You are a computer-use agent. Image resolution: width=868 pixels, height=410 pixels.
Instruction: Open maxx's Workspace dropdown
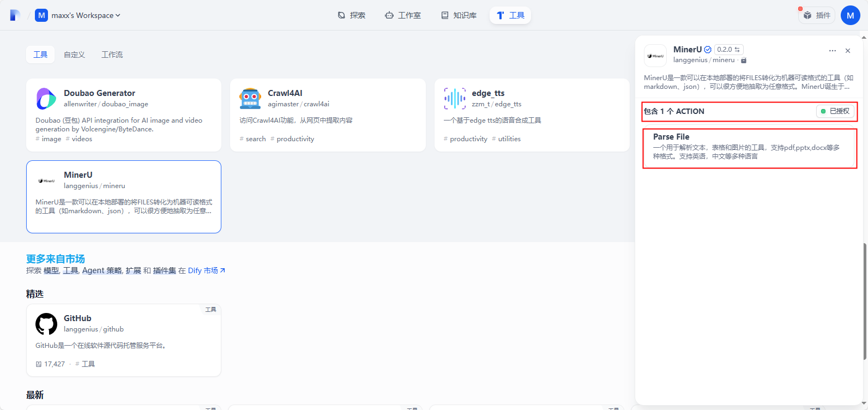[x=77, y=15]
